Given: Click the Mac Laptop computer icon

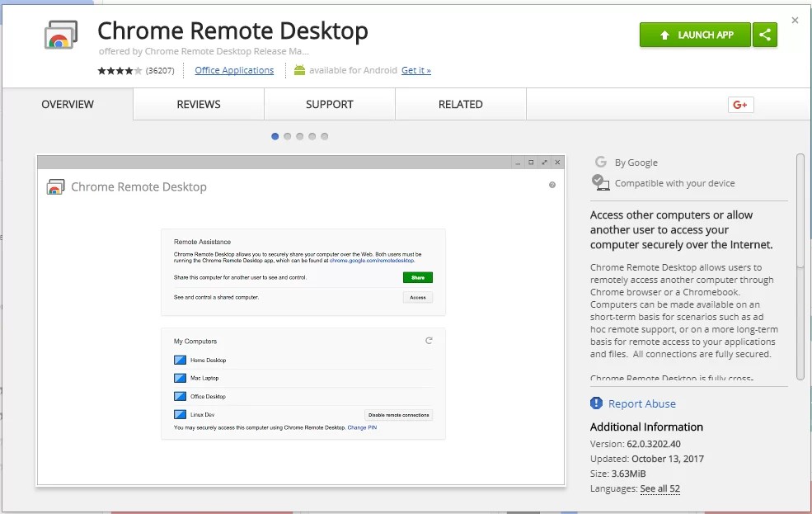Looking at the screenshot, I should tap(180, 378).
